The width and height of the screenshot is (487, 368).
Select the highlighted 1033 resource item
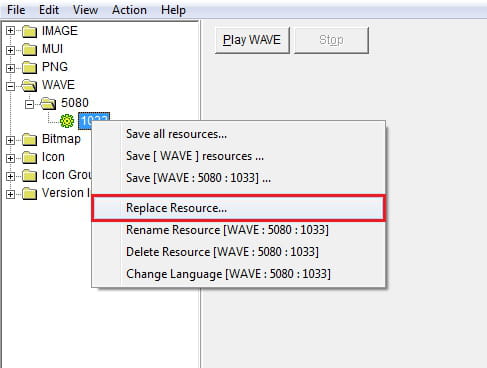pos(94,120)
